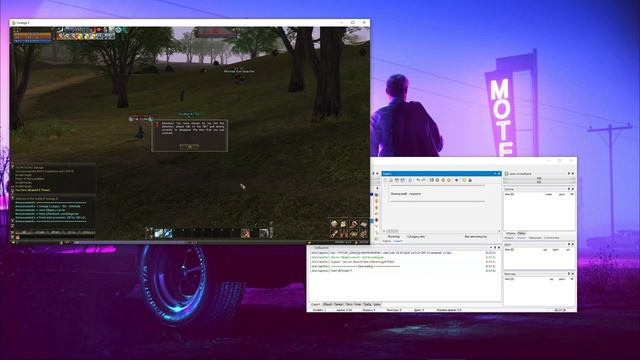Pin the top-right targets panel in bot
This screenshot has height=360, width=640.
[569, 173]
